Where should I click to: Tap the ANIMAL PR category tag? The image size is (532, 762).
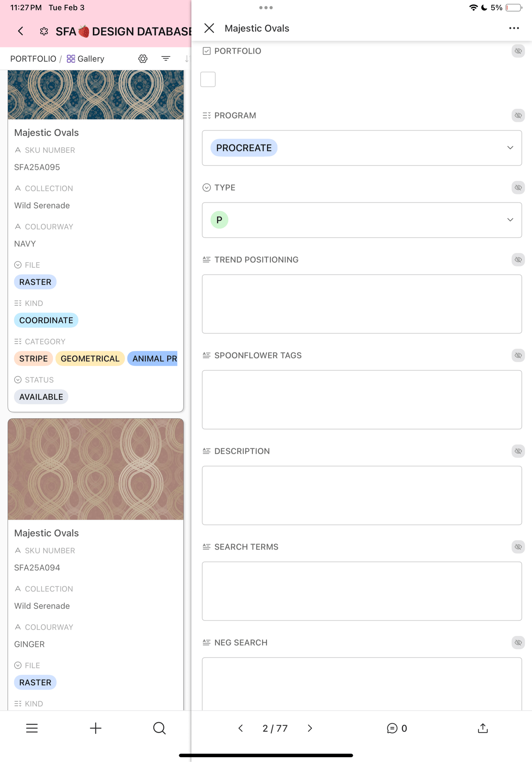click(x=152, y=359)
